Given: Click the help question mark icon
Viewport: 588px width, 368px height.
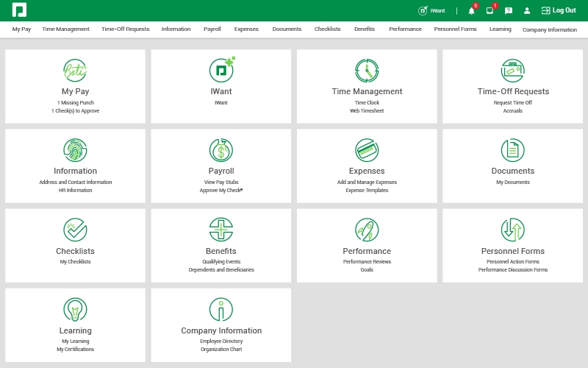Looking at the screenshot, I should (509, 11).
